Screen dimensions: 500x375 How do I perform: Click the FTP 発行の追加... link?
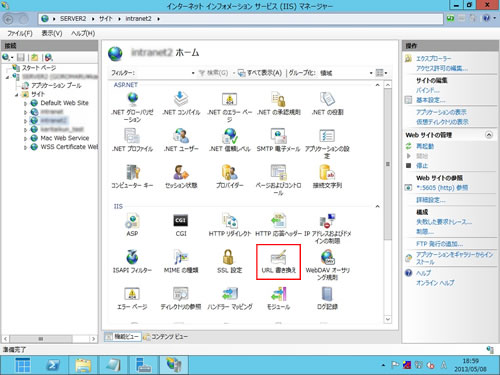(x=439, y=244)
